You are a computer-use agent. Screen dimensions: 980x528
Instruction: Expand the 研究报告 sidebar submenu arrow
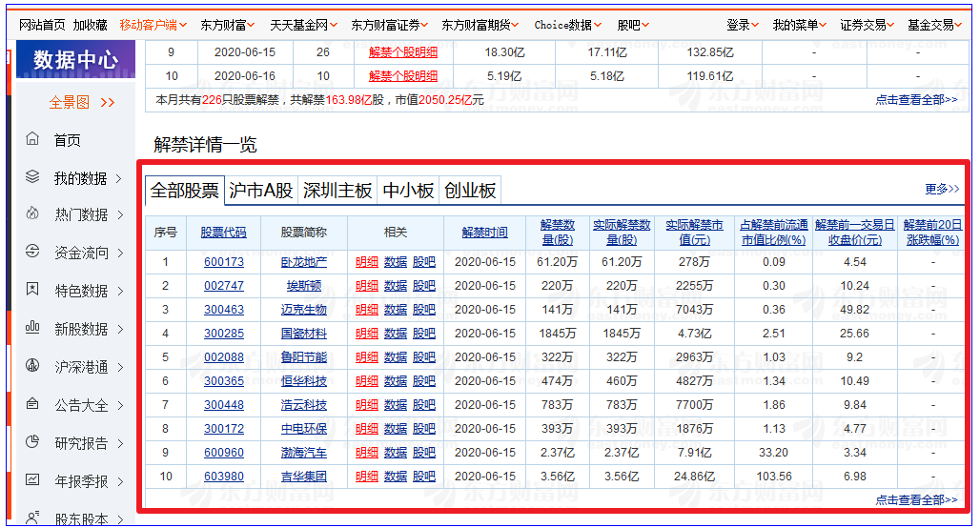point(120,443)
